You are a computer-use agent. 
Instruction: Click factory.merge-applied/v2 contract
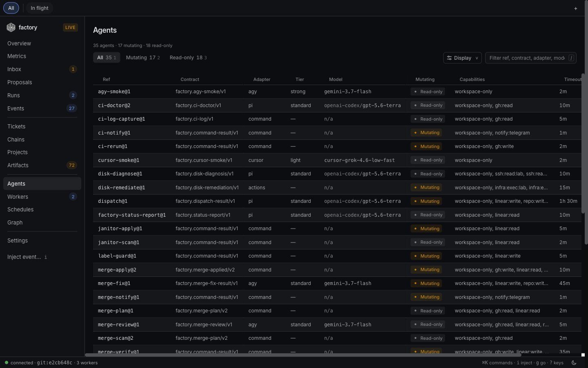[x=205, y=270]
